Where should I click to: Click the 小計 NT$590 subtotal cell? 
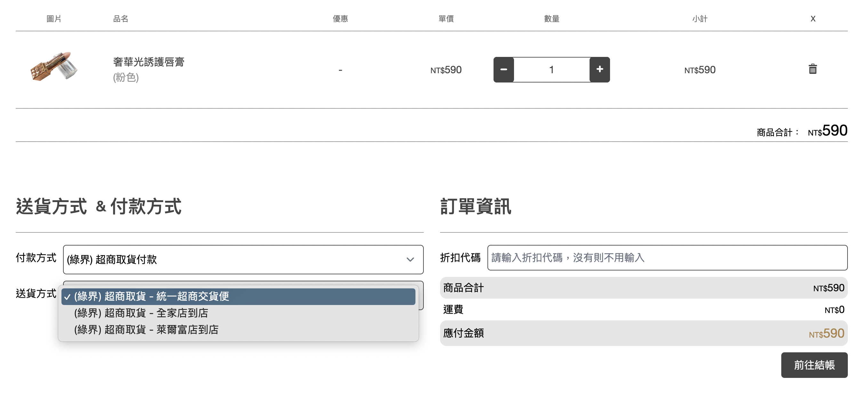700,70
